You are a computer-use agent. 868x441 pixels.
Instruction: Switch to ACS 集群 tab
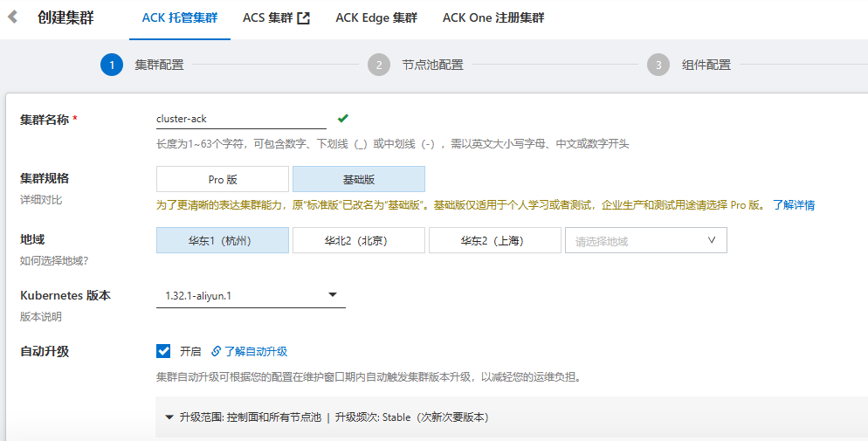tap(267, 17)
